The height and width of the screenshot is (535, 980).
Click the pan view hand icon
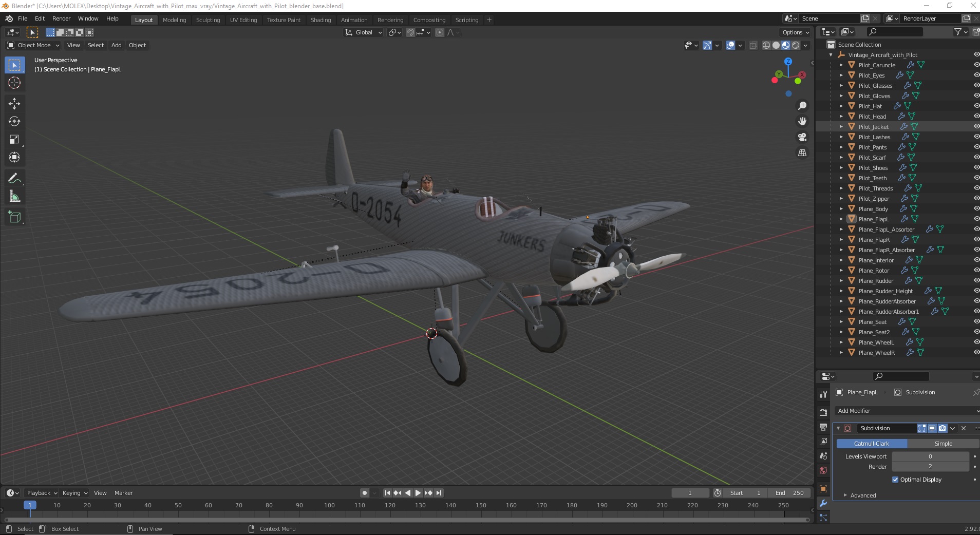[802, 121]
